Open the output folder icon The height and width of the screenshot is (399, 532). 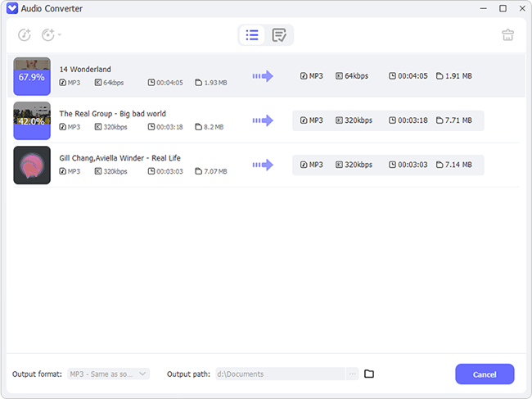pyautogui.click(x=369, y=374)
